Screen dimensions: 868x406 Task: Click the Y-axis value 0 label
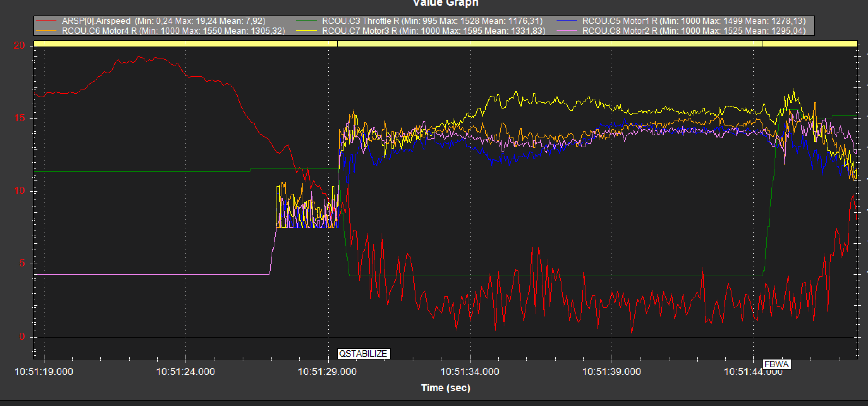pyautogui.click(x=22, y=336)
